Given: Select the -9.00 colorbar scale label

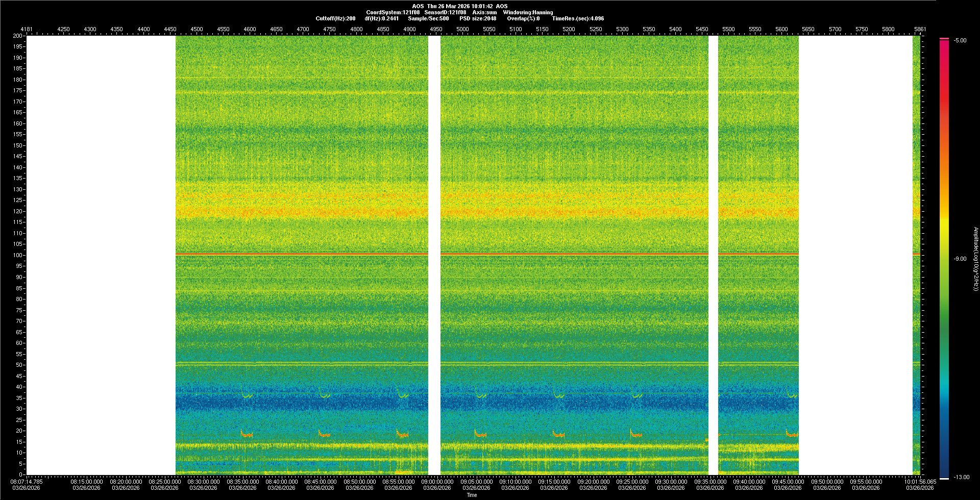Looking at the screenshot, I should click(x=960, y=259).
